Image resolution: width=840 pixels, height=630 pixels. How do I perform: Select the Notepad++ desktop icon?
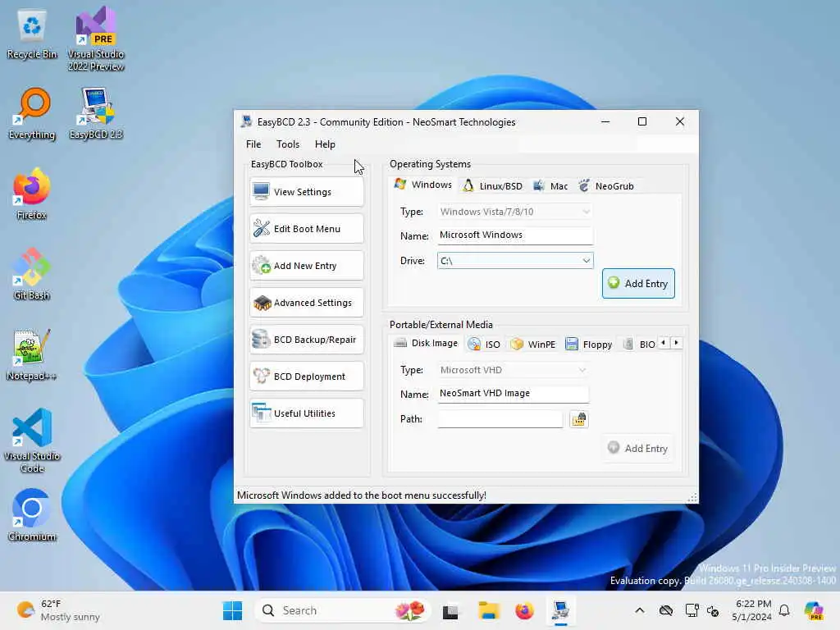point(32,355)
